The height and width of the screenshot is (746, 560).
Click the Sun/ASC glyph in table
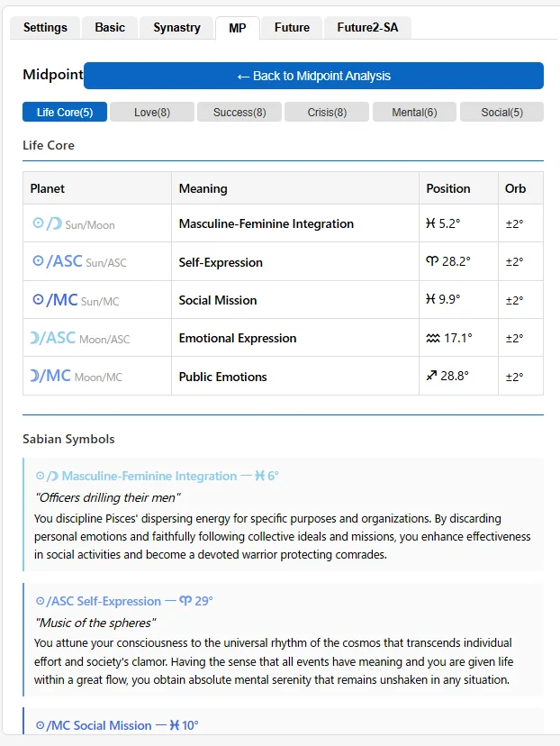click(57, 261)
